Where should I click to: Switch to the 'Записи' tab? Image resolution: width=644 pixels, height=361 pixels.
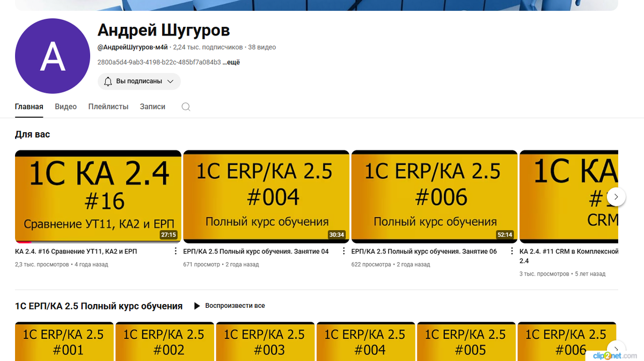(x=152, y=106)
